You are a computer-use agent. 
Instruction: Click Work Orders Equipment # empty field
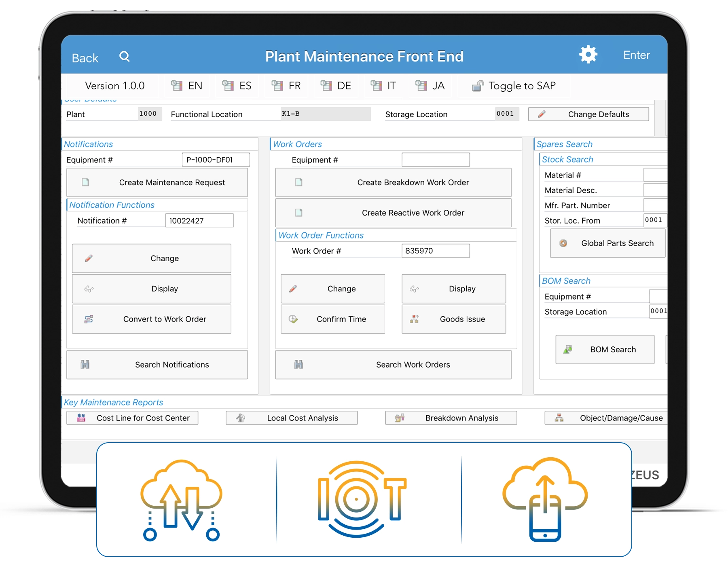click(436, 160)
